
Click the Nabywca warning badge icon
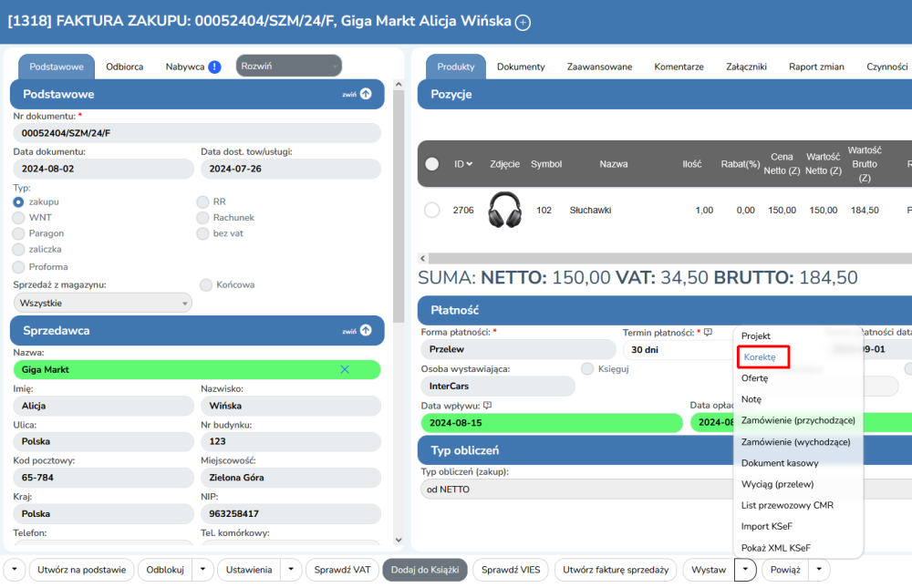214,67
